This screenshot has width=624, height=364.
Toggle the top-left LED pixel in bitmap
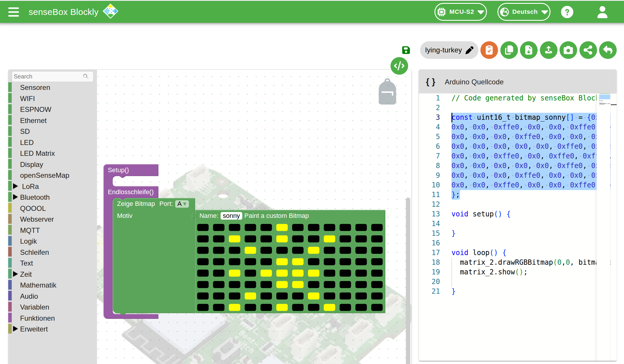coord(203,228)
